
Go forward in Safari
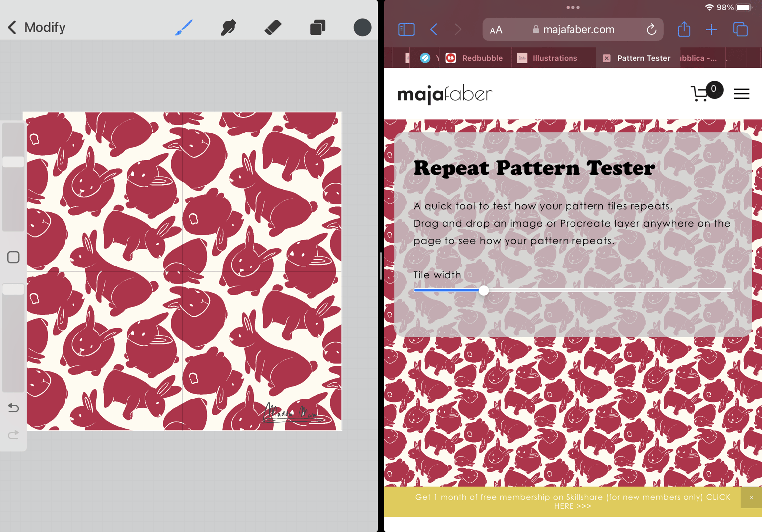(x=458, y=29)
